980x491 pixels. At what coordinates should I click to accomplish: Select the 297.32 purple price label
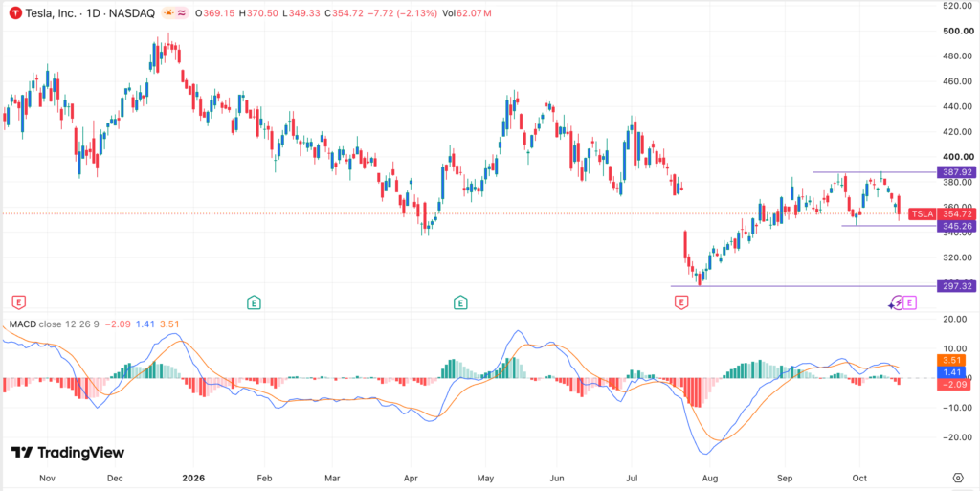click(956, 286)
